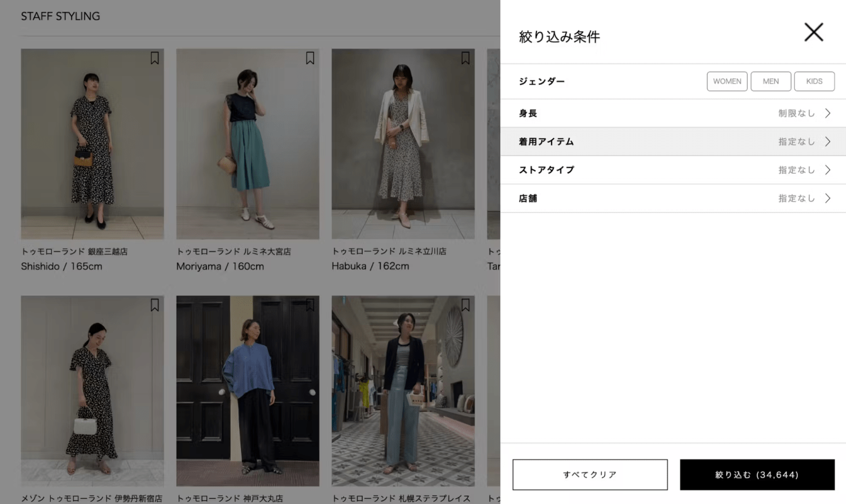Bookmark the 神戸大丸店 styling photo
This screenshot has height=504, width=846.
(310, 305)
